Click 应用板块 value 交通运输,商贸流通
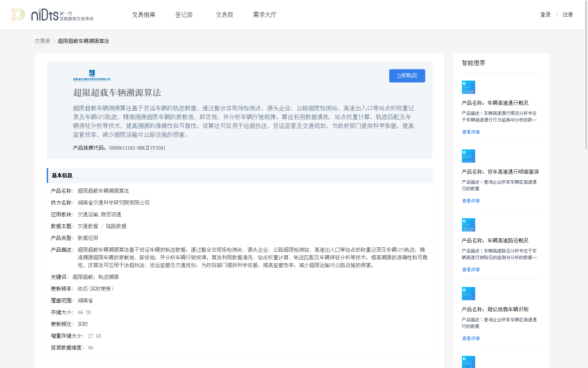 (x=99, y=215)
